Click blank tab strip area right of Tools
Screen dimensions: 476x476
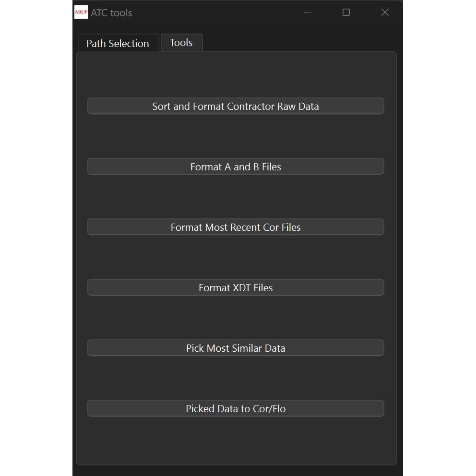tap(297, 42)
